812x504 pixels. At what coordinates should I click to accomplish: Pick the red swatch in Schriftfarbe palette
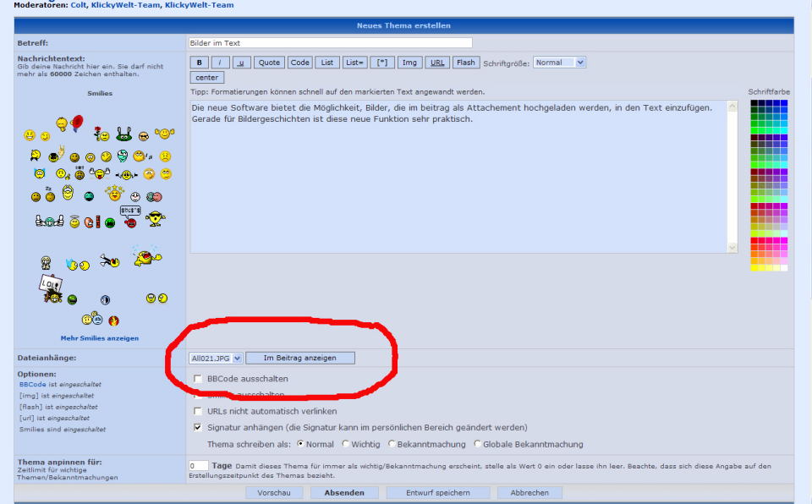pos(754,241)
